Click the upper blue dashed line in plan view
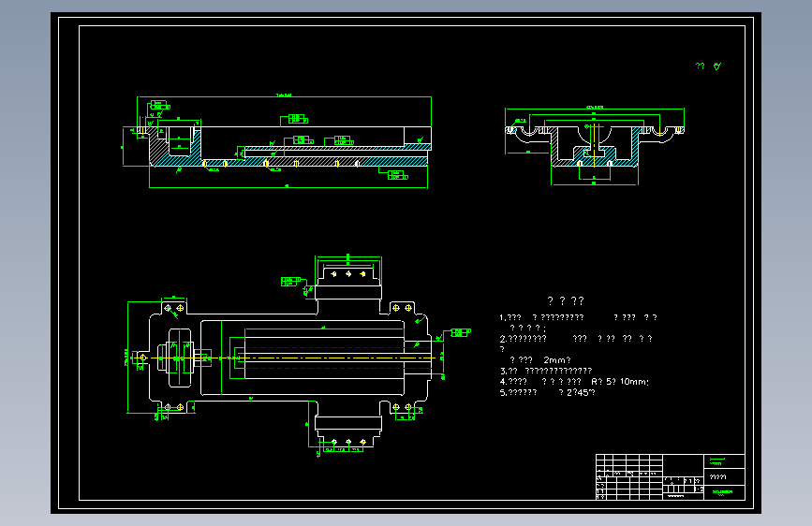 click(x=338, y=348)
